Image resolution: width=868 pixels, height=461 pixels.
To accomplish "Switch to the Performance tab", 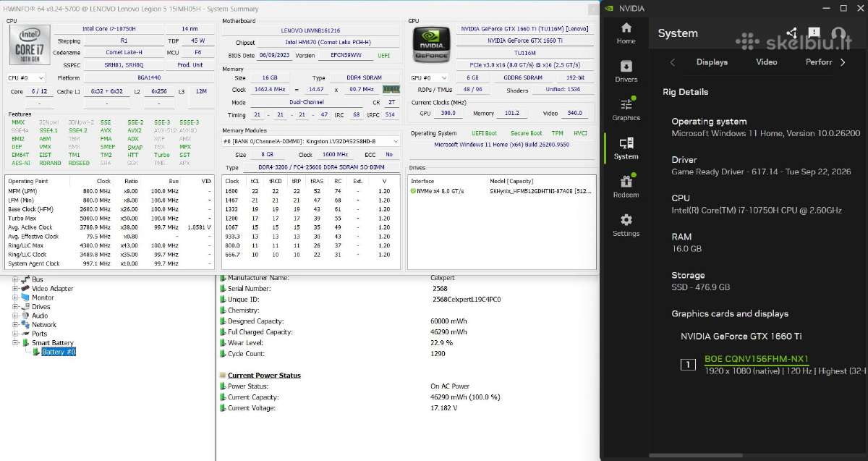I will pyautogui.click(x=819, y=62).
